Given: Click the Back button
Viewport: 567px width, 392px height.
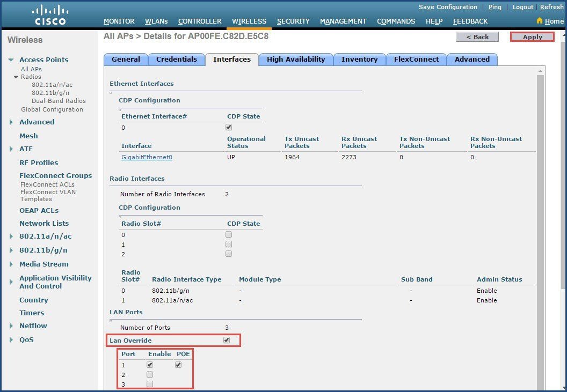Looking at the screenshot, I should (x=477, y=37).
